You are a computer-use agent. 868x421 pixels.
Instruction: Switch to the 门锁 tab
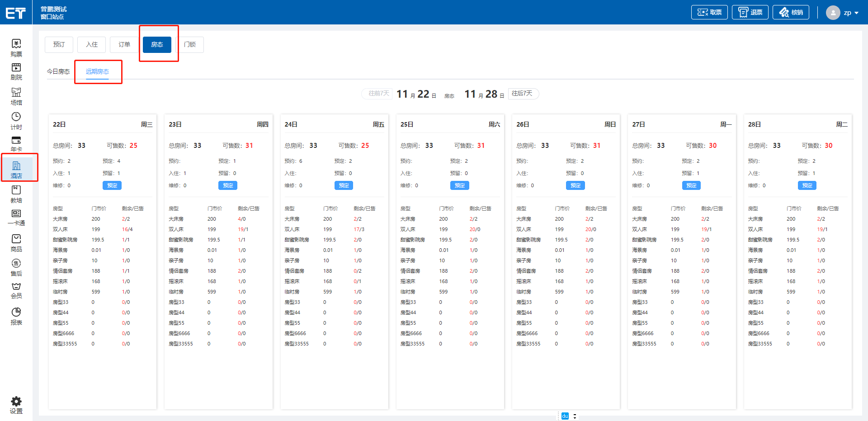pyautogui.click(x=190, y=44)
